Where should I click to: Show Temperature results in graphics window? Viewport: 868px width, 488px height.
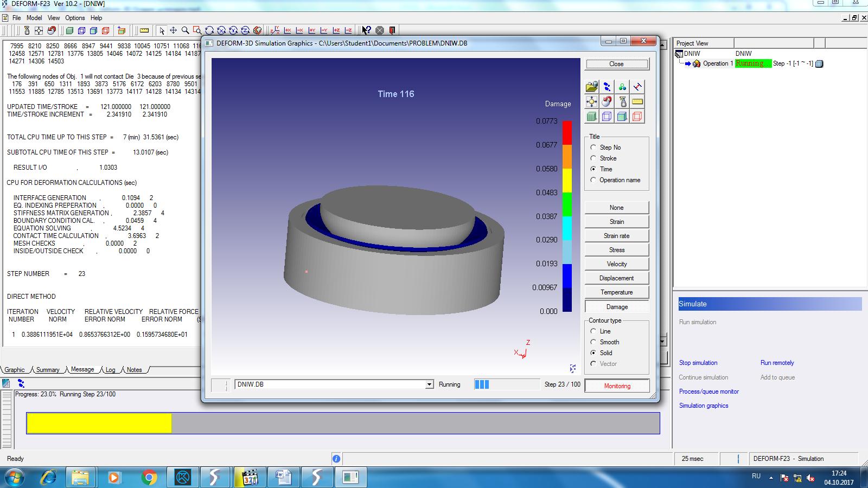point(616,292)
